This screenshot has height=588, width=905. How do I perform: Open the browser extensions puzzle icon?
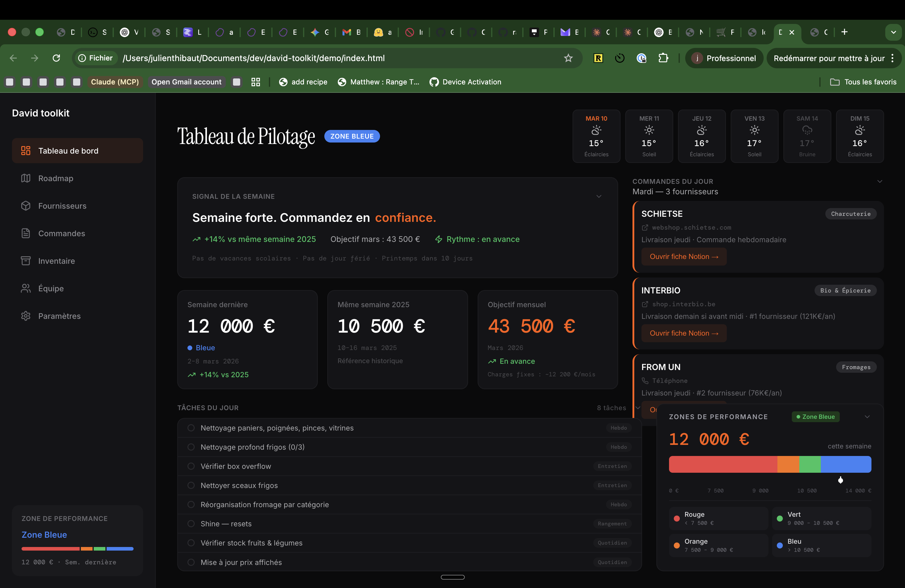point(663,58)
